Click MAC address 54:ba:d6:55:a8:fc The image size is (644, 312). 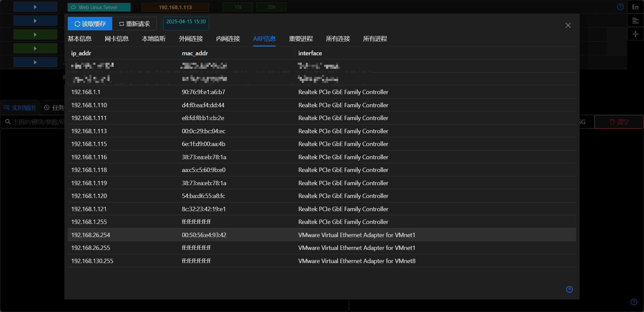tap(203, 196)
